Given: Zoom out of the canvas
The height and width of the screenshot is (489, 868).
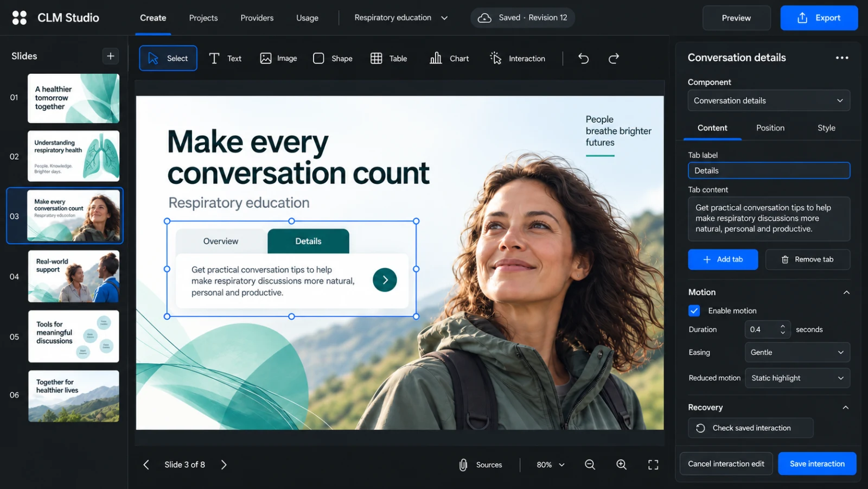Looking at the screenshot, I should point(590,465).
